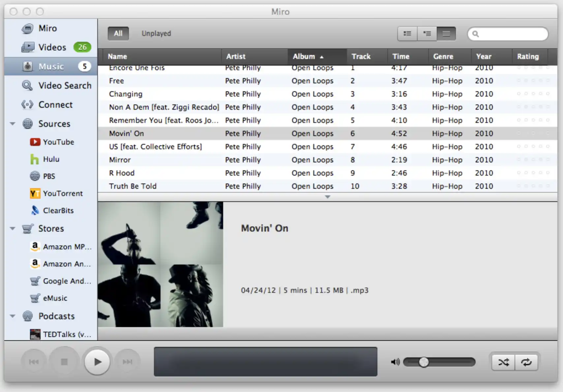
Task: Open the Videos unwatched count badge
Action: tap(82, 47)
